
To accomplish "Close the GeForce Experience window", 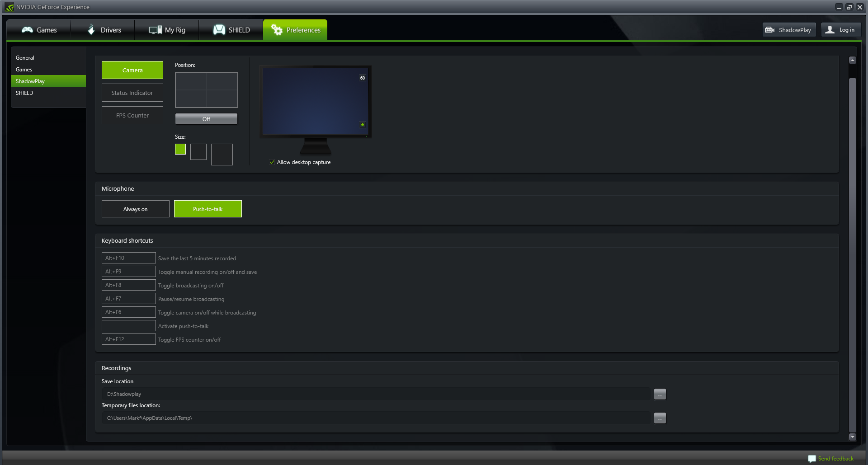I will pos(860,7).
